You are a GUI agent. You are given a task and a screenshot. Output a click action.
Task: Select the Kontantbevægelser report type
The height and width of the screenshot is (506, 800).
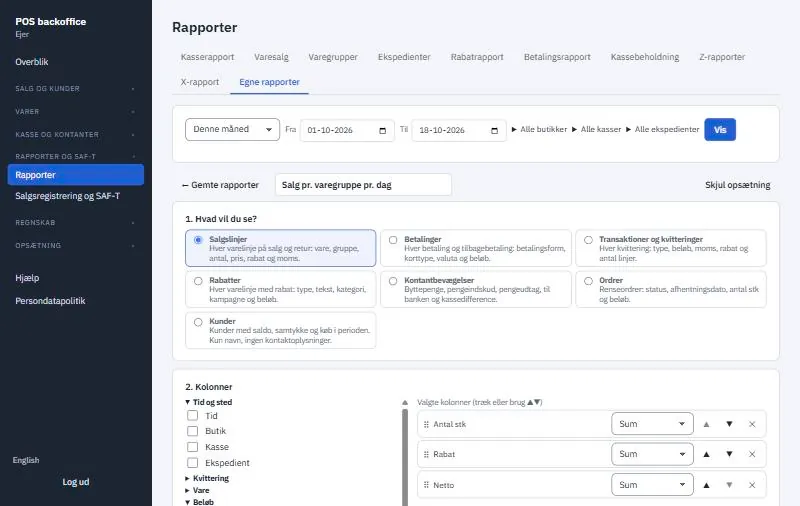tap(476, 289)
